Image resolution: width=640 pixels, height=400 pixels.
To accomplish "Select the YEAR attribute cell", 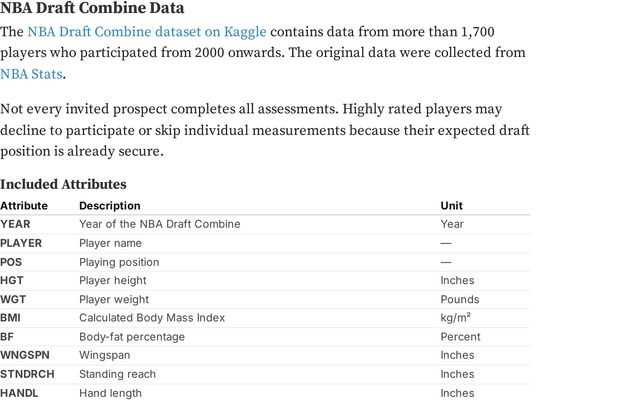I will (15, 224).
